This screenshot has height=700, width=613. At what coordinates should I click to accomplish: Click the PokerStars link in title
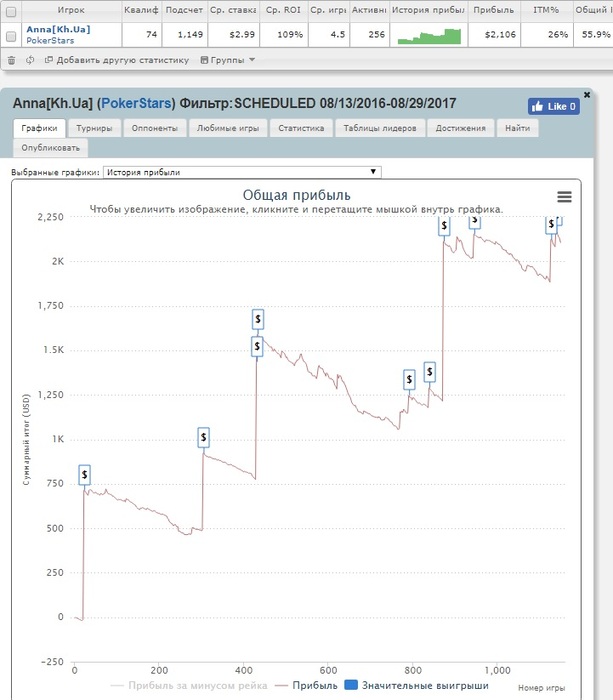(x=136, y=103)
